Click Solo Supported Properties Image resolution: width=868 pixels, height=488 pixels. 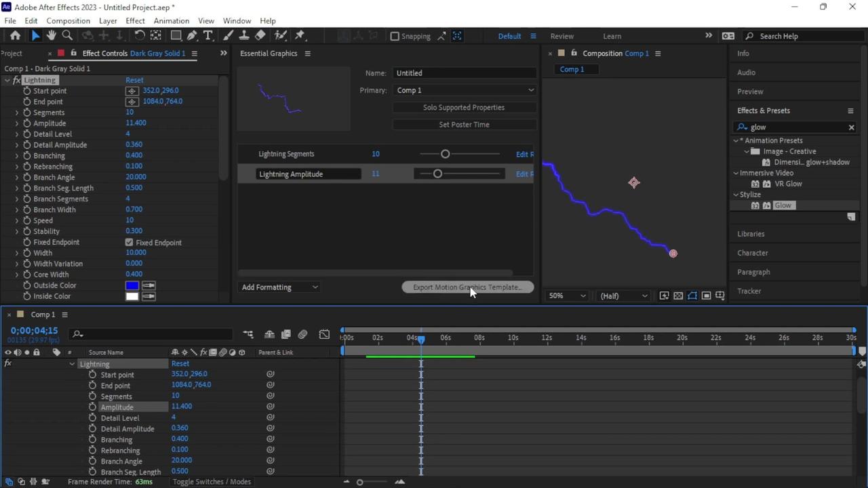(x=463, y=107)
